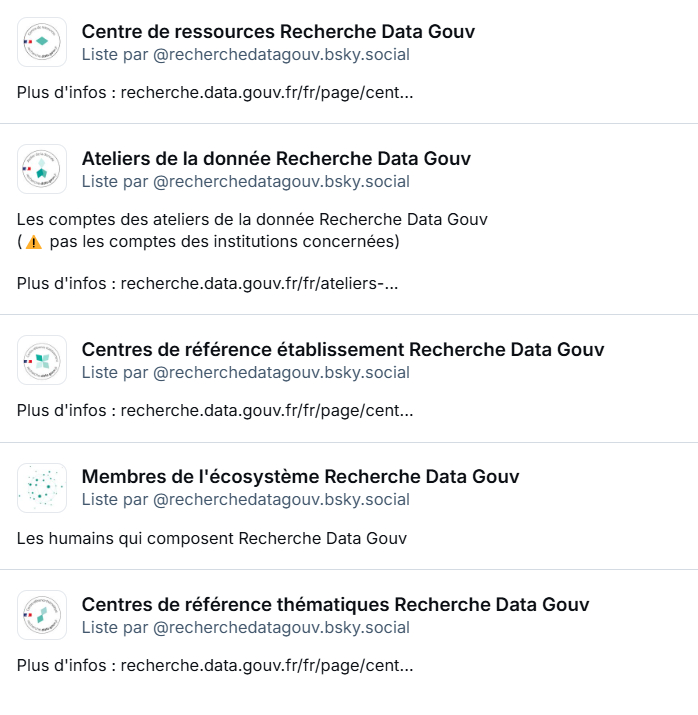Viewport: 698px width, 715px height.
Task: Click the Ateliers de la donnée list avatar
Action: pos(42,169)
